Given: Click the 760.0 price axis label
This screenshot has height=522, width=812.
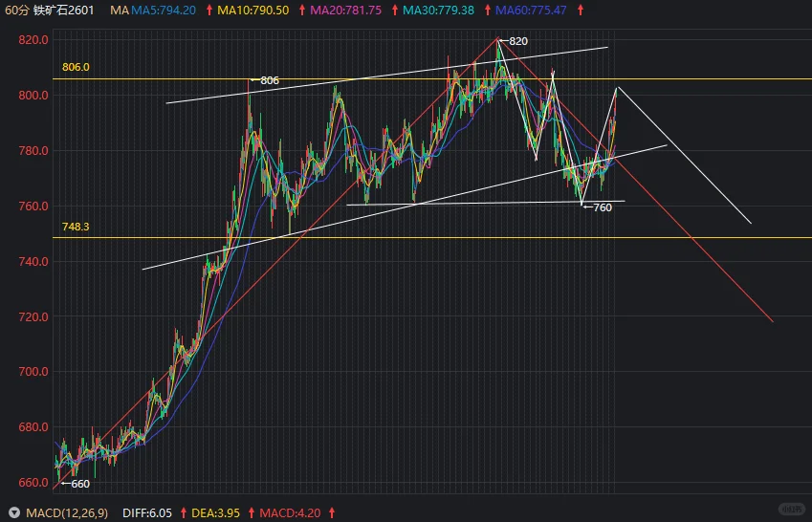Looking at the screenshot, I should [33, 207].
